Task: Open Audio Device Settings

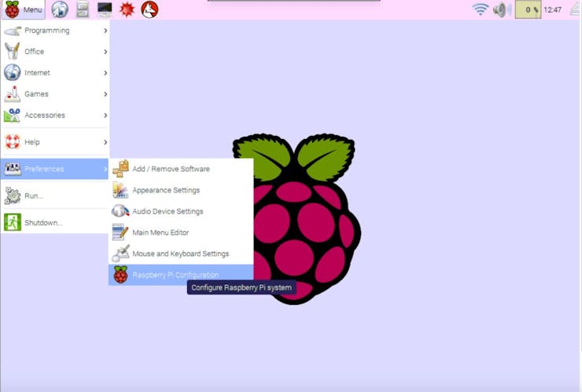Action: point(181,211)
